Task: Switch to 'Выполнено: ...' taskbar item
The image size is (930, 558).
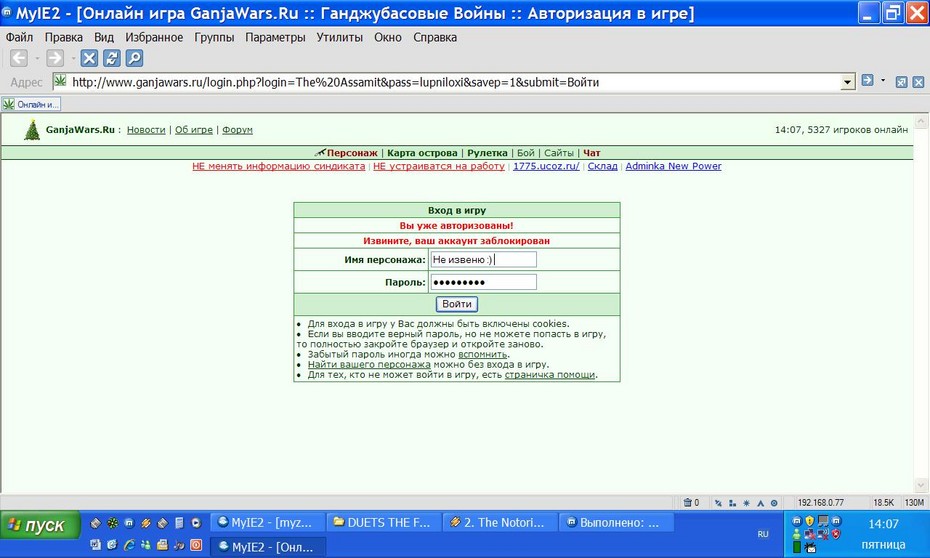Action: 616,522
